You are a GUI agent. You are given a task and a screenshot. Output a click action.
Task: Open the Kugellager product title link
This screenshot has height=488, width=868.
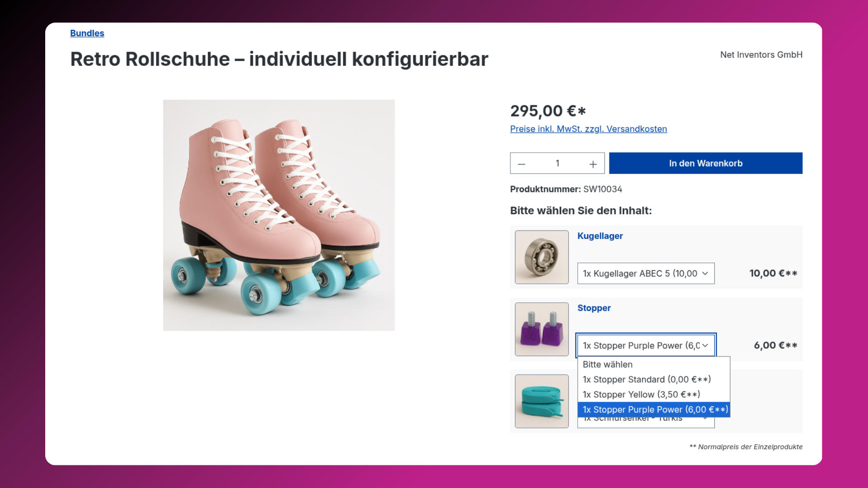pos(600,236)
